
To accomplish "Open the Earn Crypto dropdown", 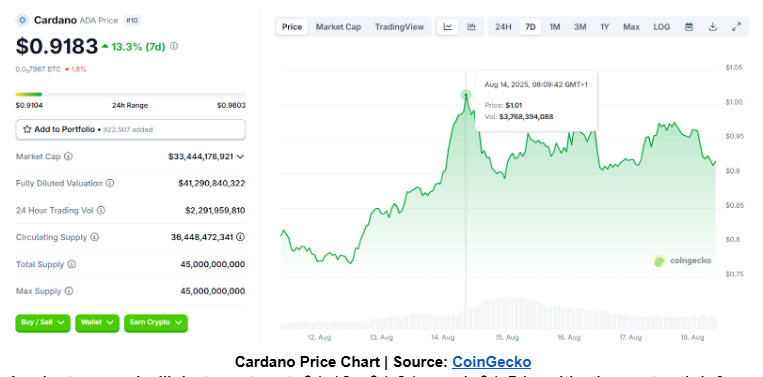I will [x=156, y=323].
